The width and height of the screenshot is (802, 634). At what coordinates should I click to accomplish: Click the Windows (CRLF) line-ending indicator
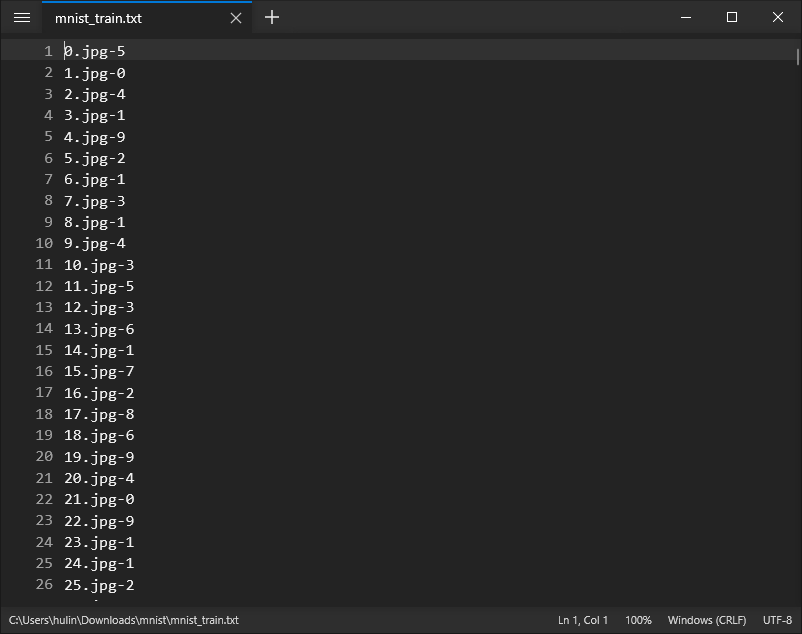(706, 619)
